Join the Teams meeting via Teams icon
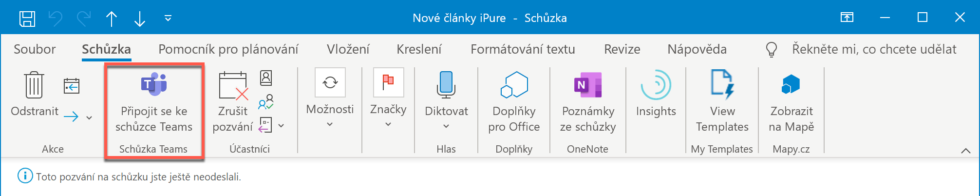This screenshot has height=196, width=980. click(153, 84)
